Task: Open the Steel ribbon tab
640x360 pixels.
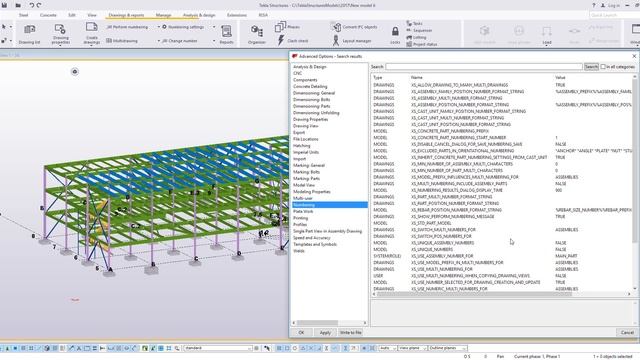Action: pos(24,15)
